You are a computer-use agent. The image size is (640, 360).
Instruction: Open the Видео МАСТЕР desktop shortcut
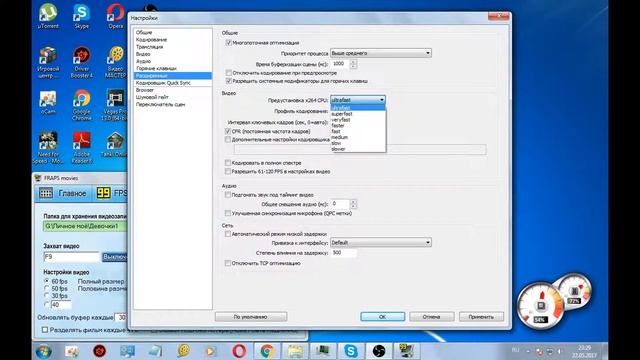tap(116, 62)
